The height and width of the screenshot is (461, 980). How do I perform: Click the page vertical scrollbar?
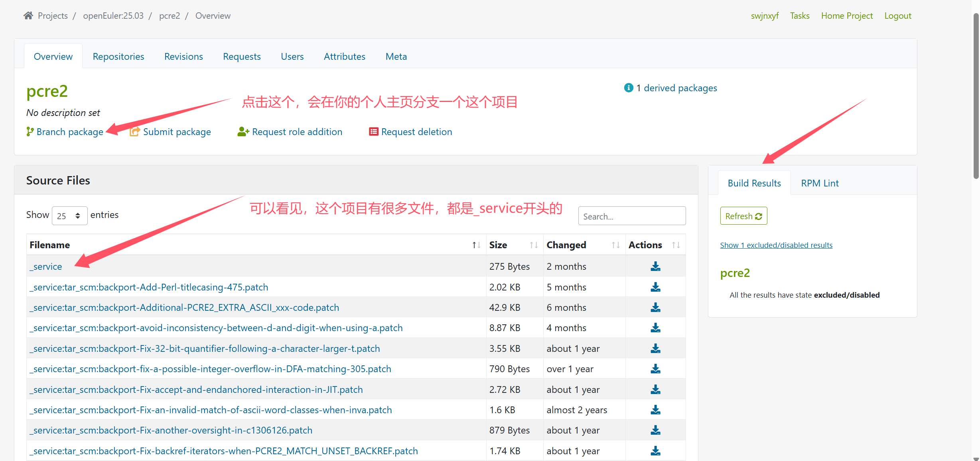click(x=976, y=96)
